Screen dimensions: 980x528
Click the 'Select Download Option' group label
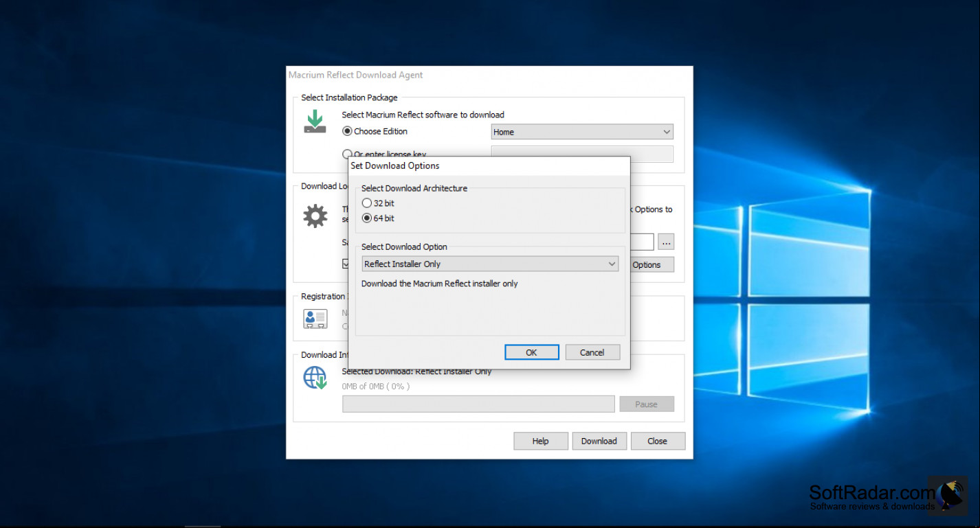point(404,246)
